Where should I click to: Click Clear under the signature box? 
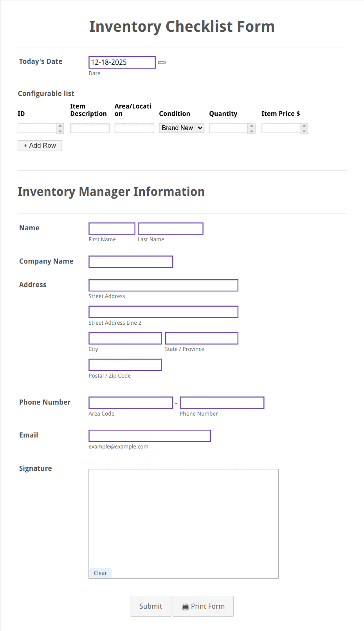[x=100, y=573]
